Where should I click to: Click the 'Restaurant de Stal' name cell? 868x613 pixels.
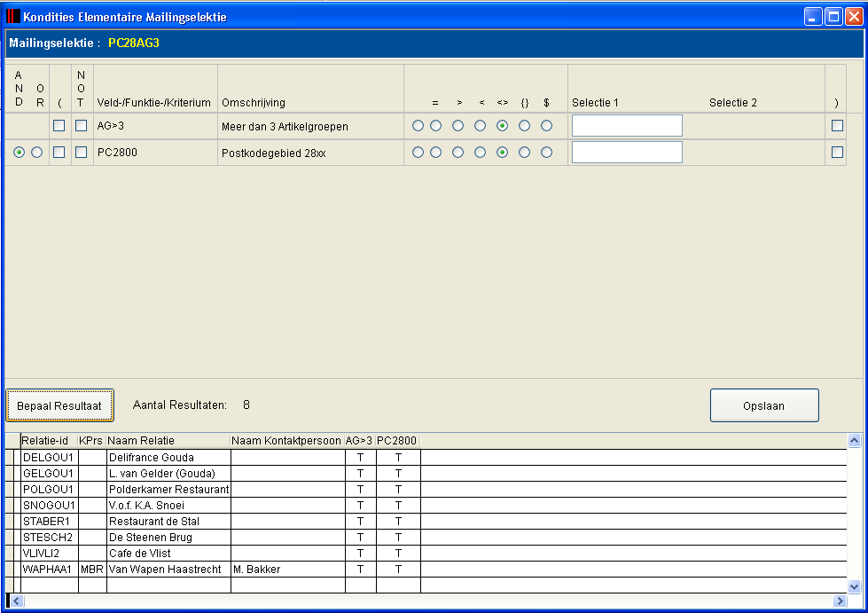[x=168, y=522]
